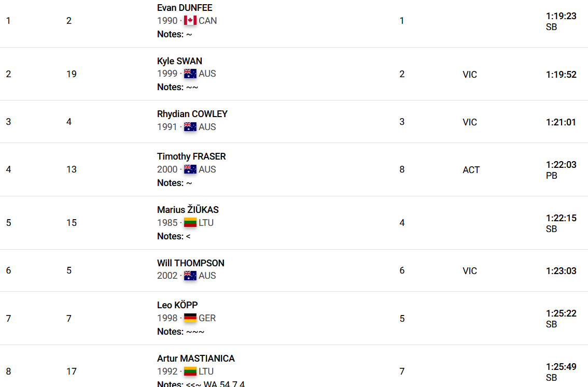Click the German flag next to Leo Köpp
Screen dimensions: 588x387
tap(190, 318)
